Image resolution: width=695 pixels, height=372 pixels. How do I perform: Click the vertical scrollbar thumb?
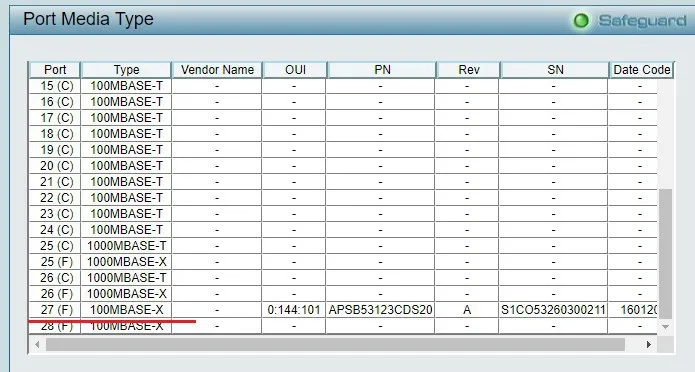click(x=665, y=254)
